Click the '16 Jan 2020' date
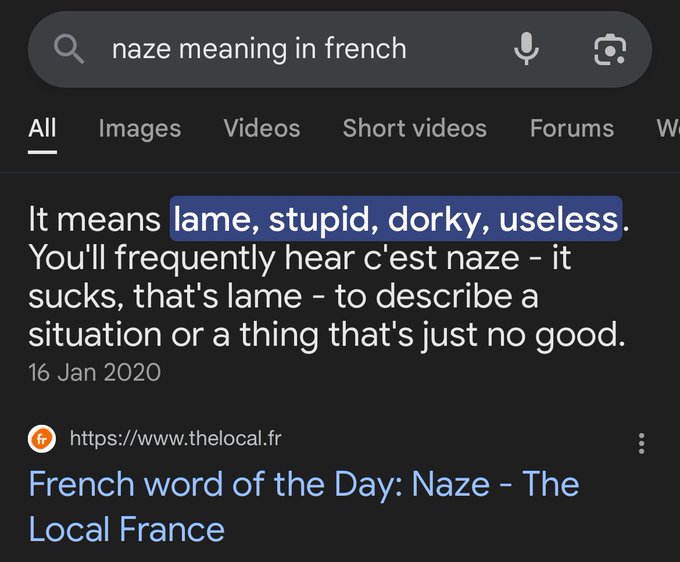Viewport: 680px width, 562px height. [x=94, y=372]
